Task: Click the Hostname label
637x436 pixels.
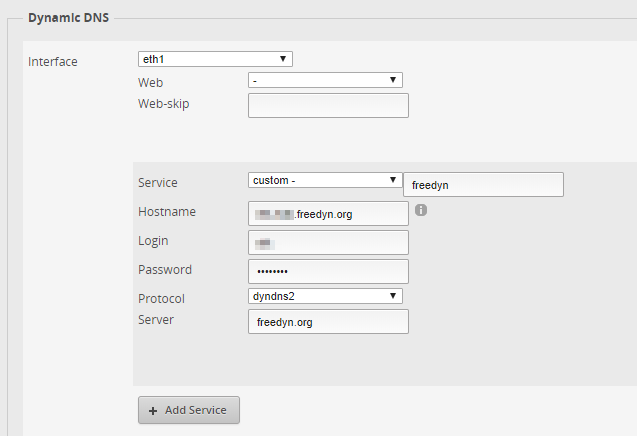Action: click(x=166, y=212)
